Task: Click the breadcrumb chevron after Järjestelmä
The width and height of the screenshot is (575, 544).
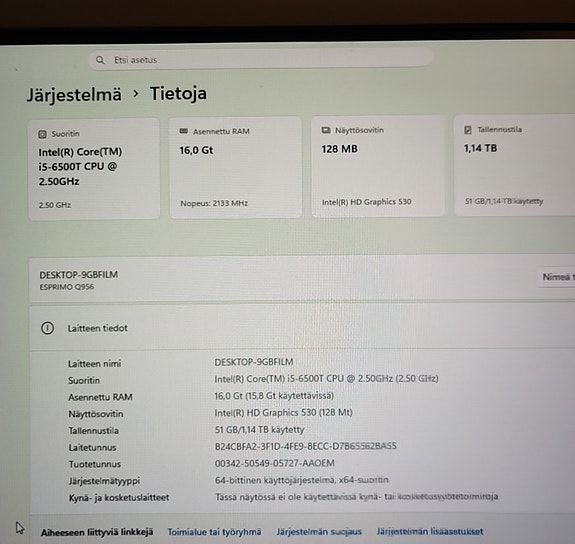Action: pyautogui.click(x=136, y=94)
